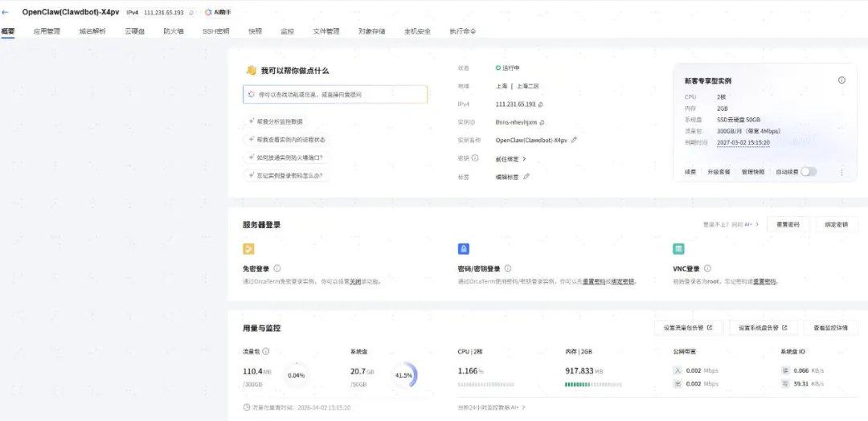Click 重置密码 link under VNC登录

[764, 281]
